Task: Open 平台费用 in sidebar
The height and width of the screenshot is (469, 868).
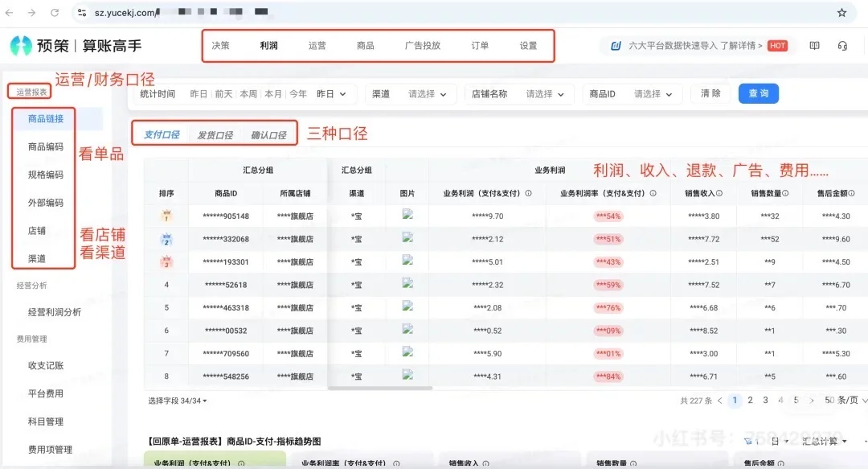Action: pos(46,393)
